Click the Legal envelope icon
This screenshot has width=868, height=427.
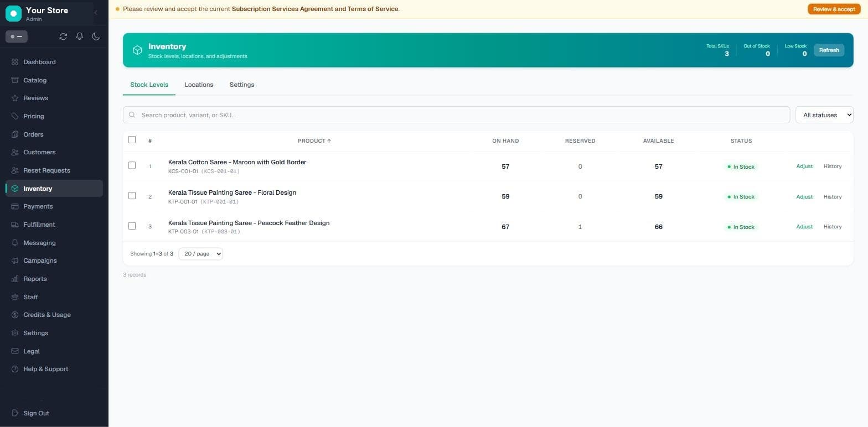[15, 351]
